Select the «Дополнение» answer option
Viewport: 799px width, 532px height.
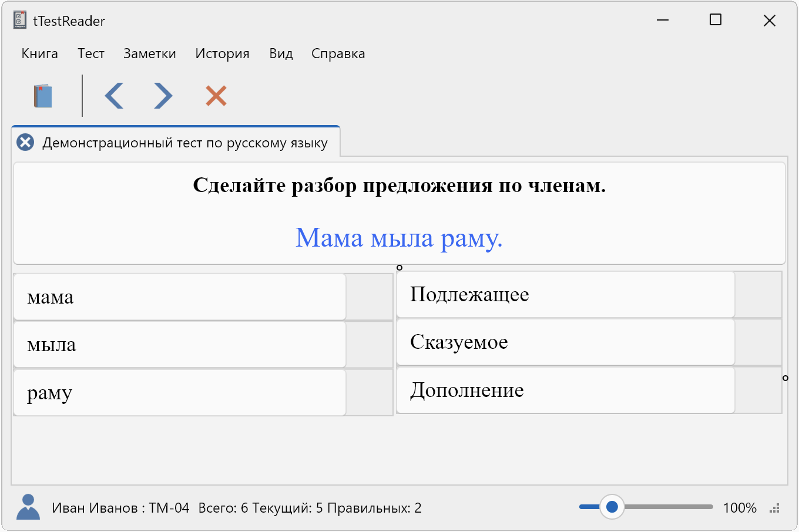click(x=565, y=390)
